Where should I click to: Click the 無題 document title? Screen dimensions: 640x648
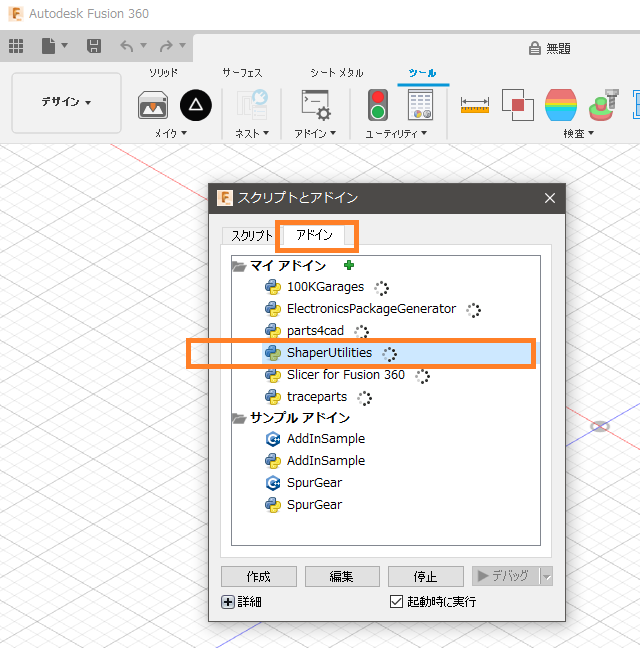(558, 49)
